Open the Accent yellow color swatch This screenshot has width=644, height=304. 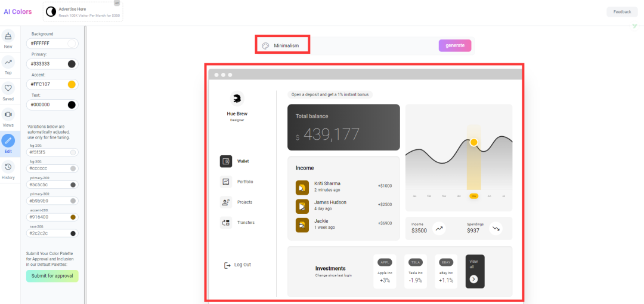[72, 84]
